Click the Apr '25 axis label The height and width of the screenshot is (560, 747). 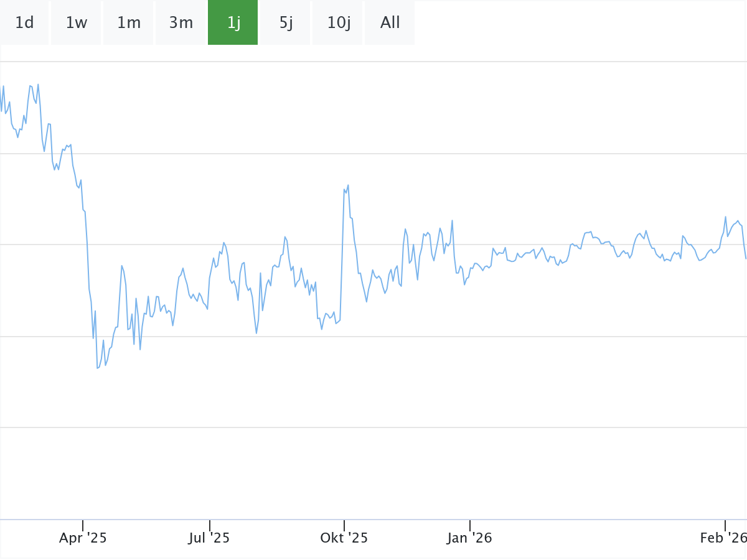[x=83, y=538]
